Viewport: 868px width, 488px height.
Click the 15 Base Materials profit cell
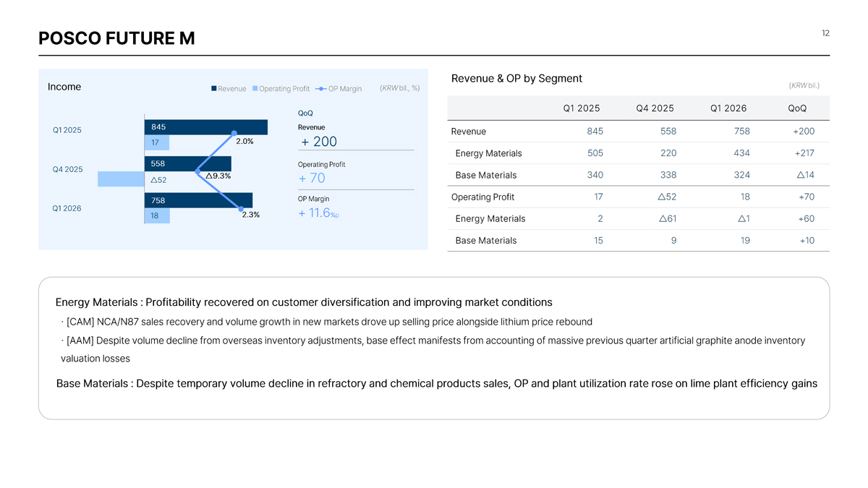[x=599, y=241]
